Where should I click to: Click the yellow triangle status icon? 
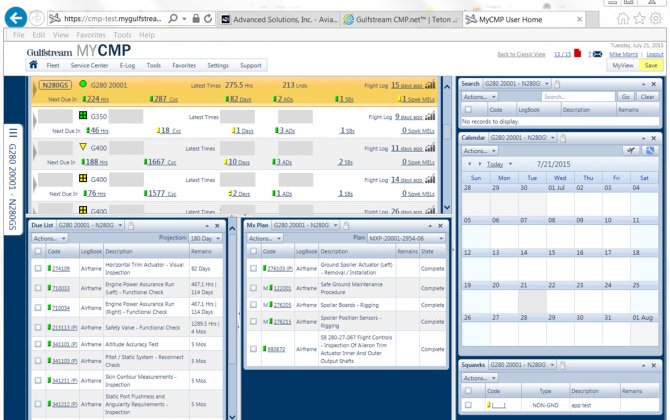pyautogui.click(x=83, y=147)
